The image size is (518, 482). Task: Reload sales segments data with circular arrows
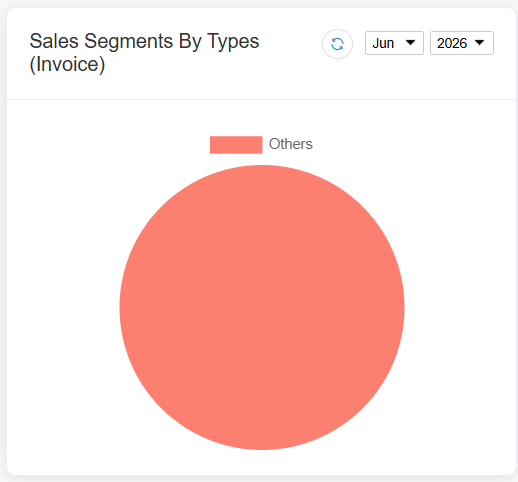coord(337,44)
